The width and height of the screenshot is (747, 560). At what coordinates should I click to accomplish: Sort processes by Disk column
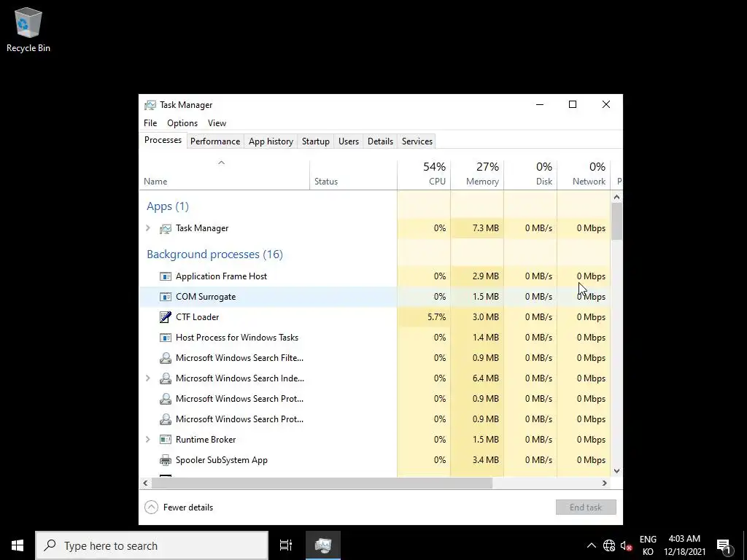530,174
